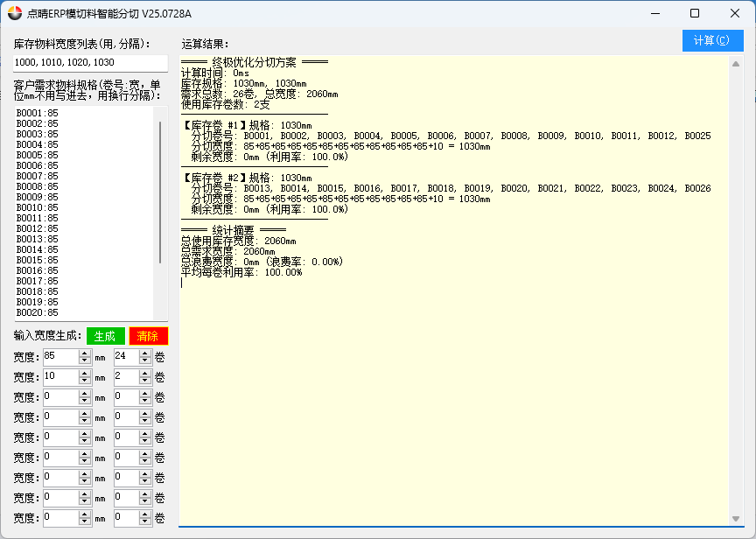Image resolution: width=756 pixels, height=539 pixels.
Task: Click the red 清除 clear button
Action: (x=148, y=336)
